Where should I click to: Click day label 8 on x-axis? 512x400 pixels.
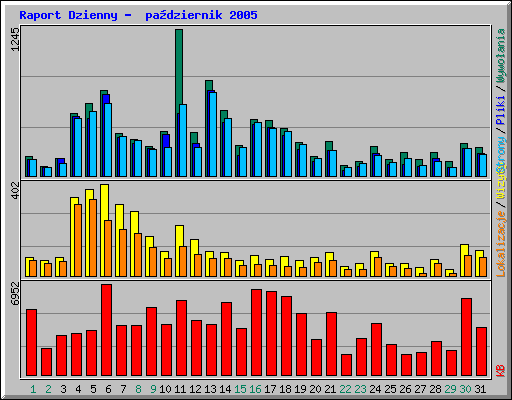[138, 389]
